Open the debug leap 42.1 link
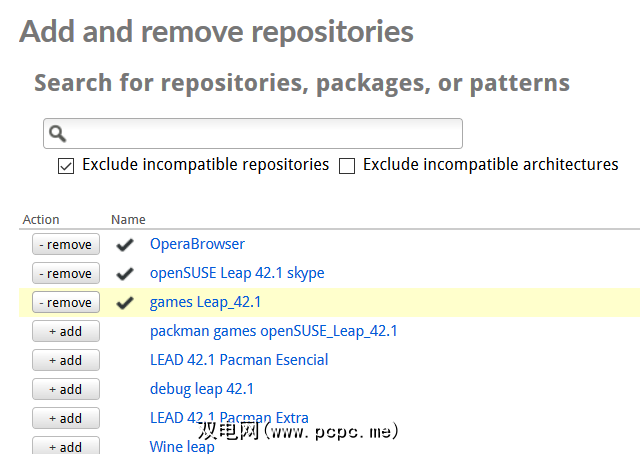The height and width of the screenshot is (454, 640). point(202,389)
